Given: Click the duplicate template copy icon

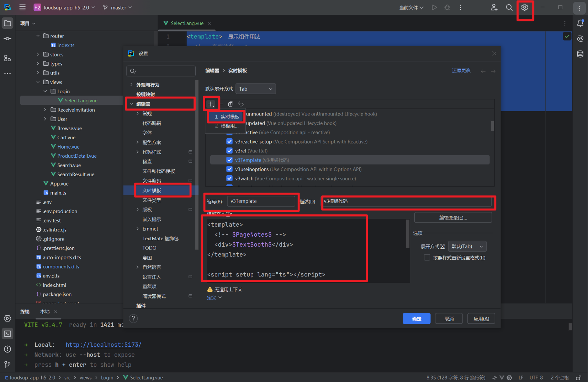Looking at the screenshot, I should [231, 104].
